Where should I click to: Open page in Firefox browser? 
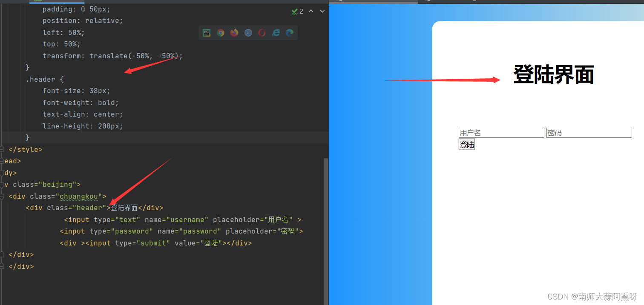tap(234, 33)
